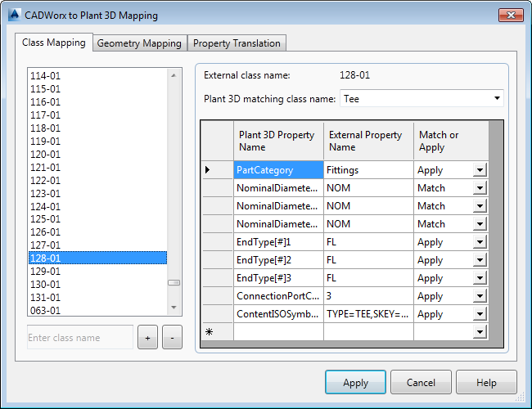Close the CADWorx to Plant 3D Mapping dialog
Screen dimensions: 532x409
click(511, 16)
